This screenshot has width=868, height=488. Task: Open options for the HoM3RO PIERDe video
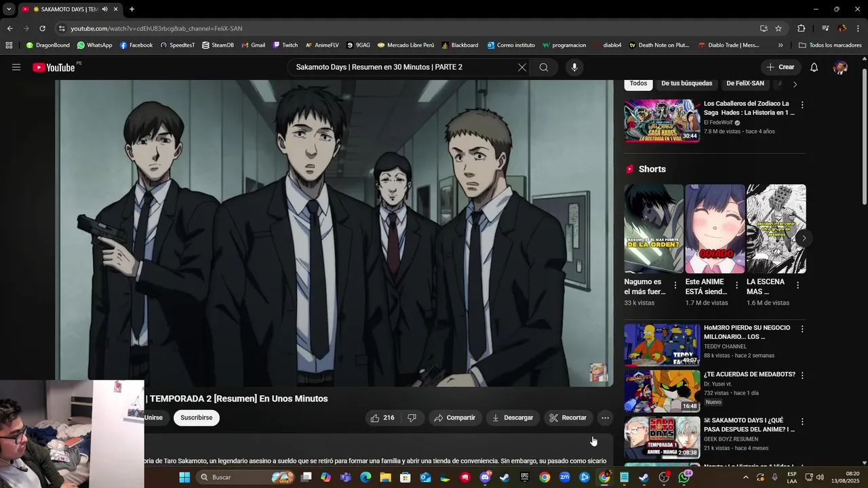[x=802, y=329]
